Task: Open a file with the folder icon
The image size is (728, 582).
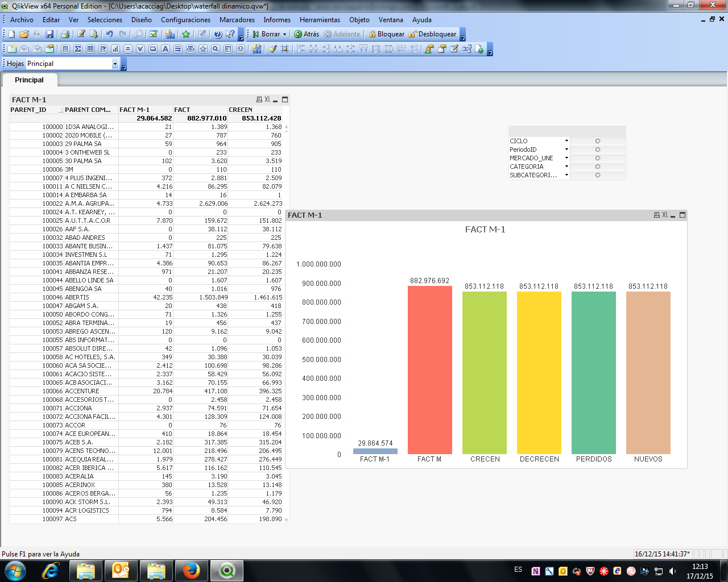Action: (x=24, y=34)
